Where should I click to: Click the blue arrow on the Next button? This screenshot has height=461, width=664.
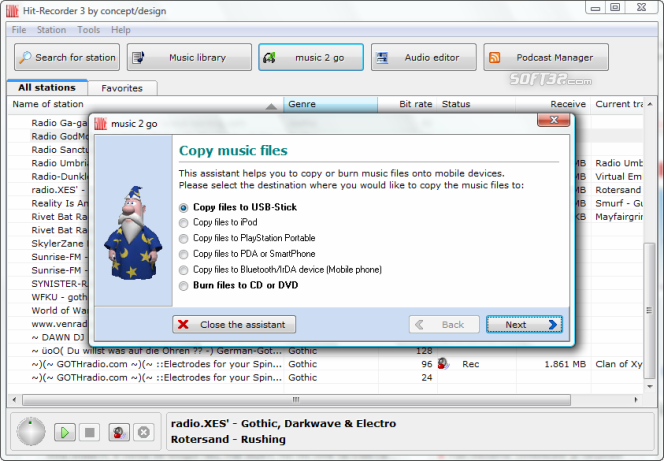(x=552, y=324)
